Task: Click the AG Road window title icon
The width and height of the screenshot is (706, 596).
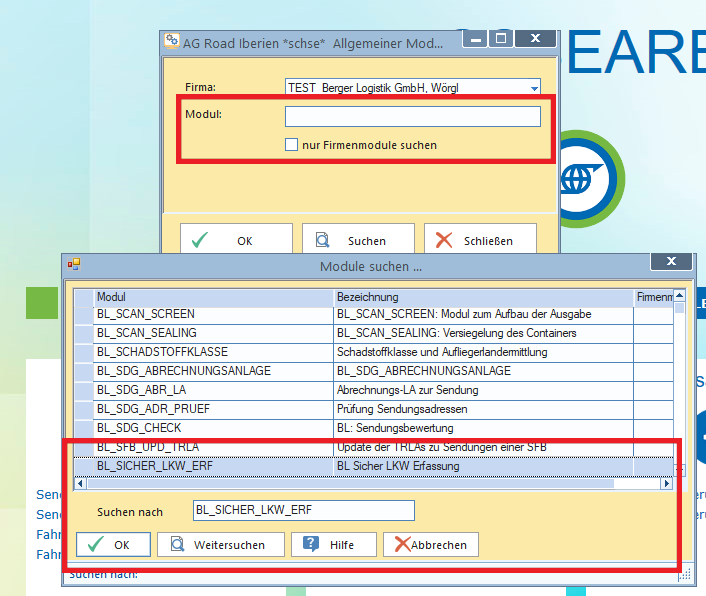Action: 172,41
